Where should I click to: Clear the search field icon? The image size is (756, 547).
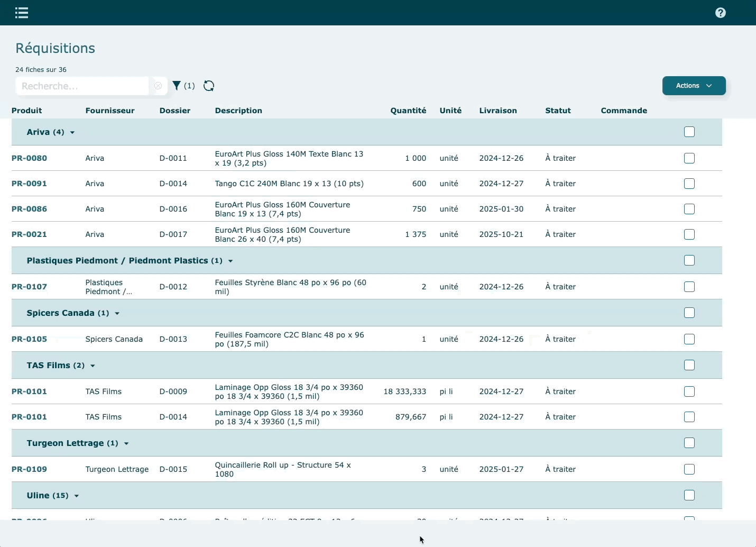tap(158, 86)
